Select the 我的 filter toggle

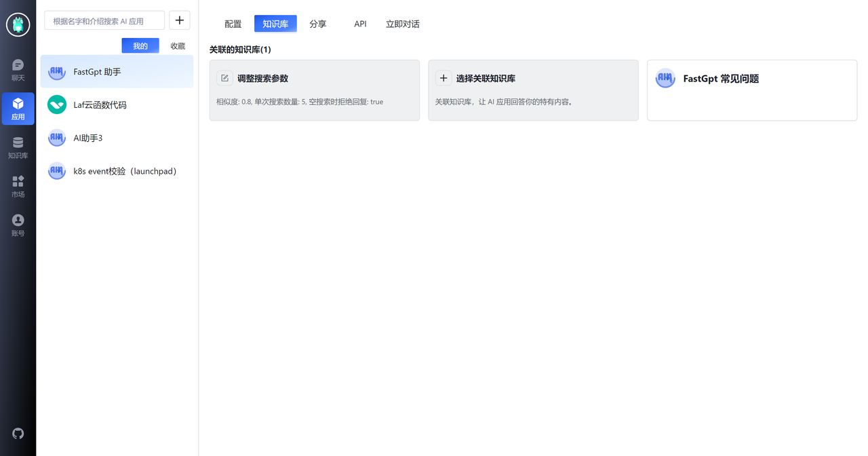pyautogui.click(x=140, y=45)
